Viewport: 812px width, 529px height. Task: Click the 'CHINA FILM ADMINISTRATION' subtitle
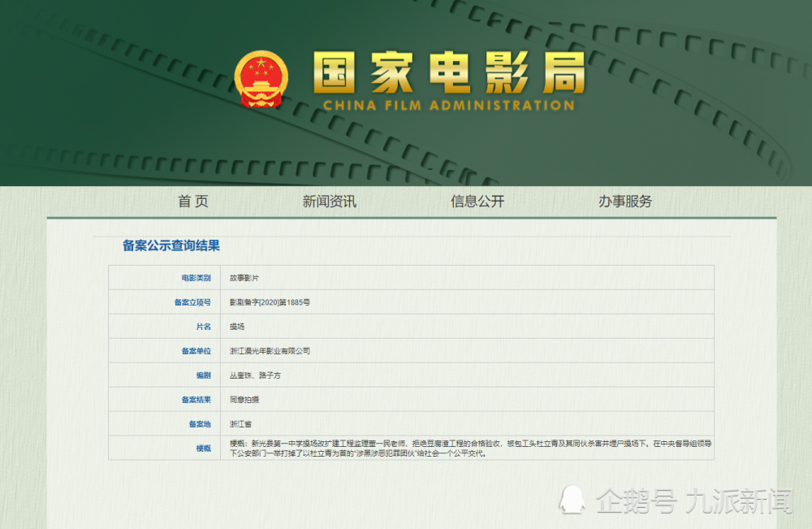pyautogui.click(x=449, y=105)
